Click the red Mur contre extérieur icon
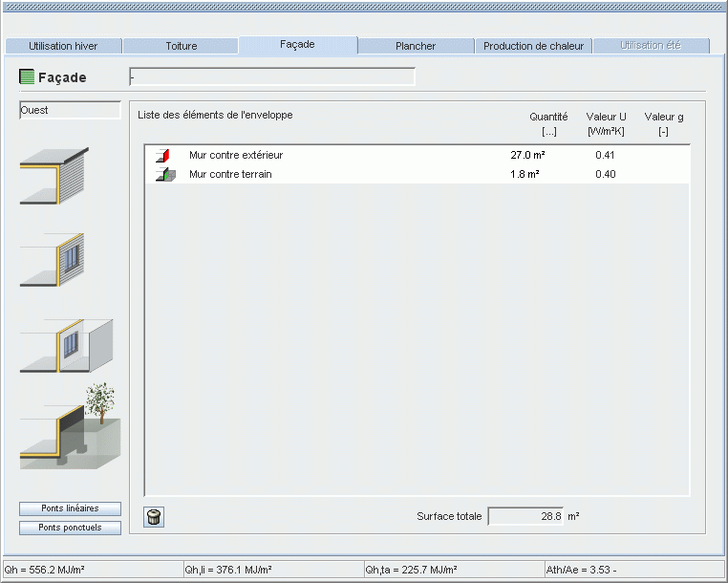728x583 pixels. (161, 155)
